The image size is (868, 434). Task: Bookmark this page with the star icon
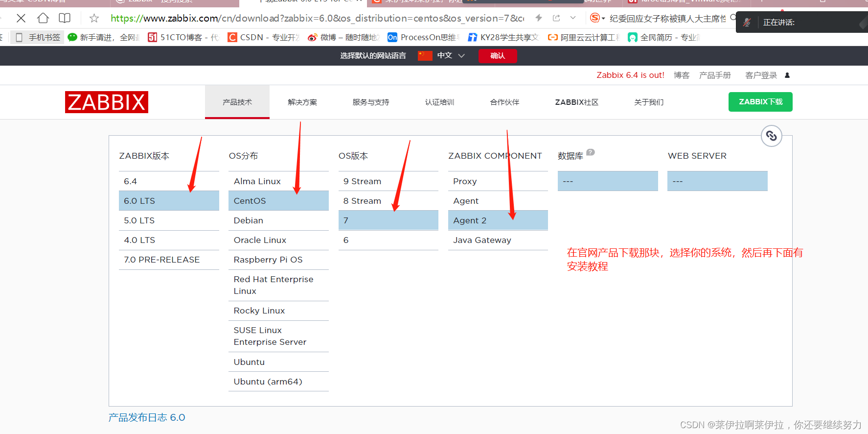click(x=94, y=19)
